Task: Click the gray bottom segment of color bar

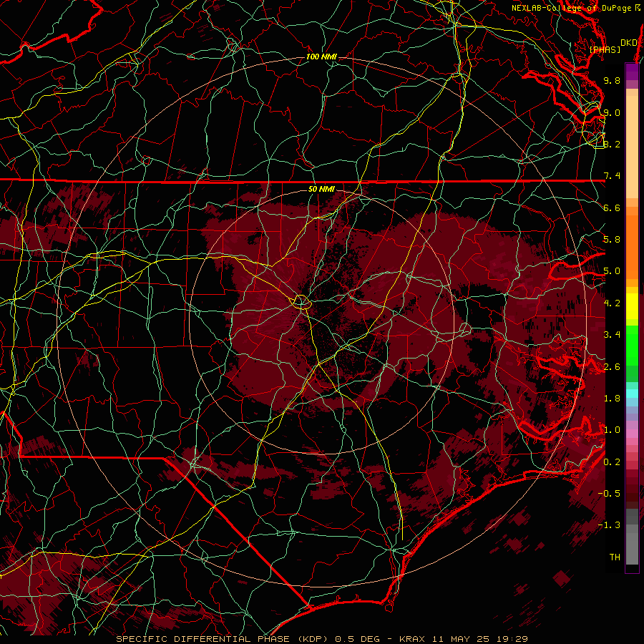Action: pyautogui.click(x=632, y=538)
